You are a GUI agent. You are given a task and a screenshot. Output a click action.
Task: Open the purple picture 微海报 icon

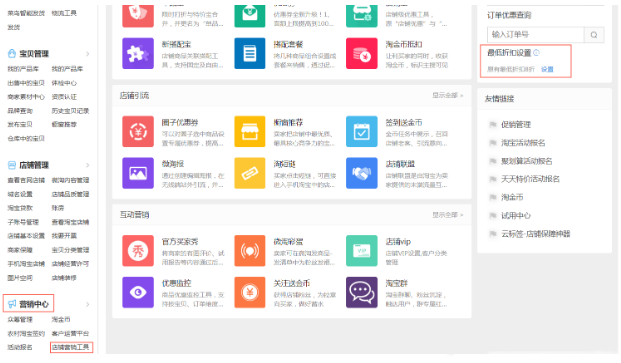pyautogui.click(x=138, y=173)
